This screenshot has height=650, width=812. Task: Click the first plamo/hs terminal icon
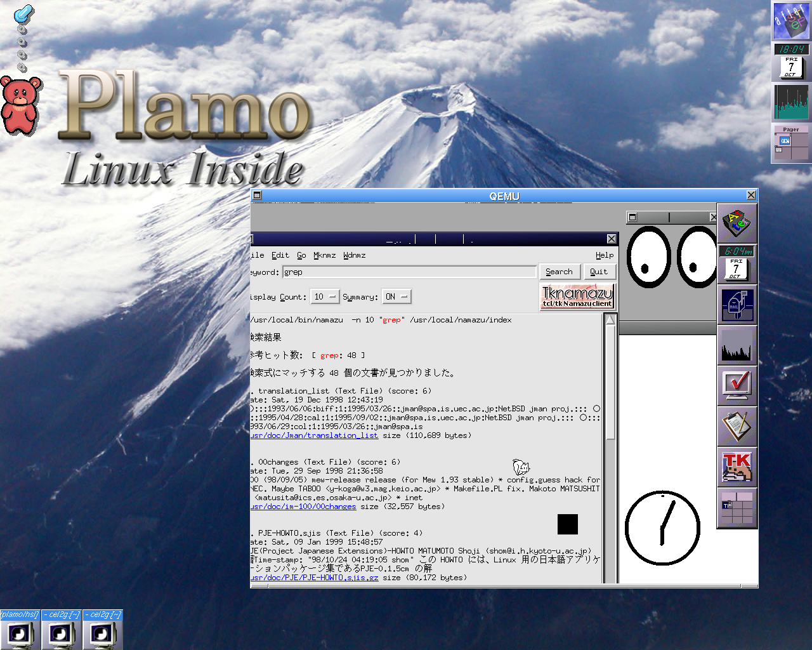pos(20,630)
